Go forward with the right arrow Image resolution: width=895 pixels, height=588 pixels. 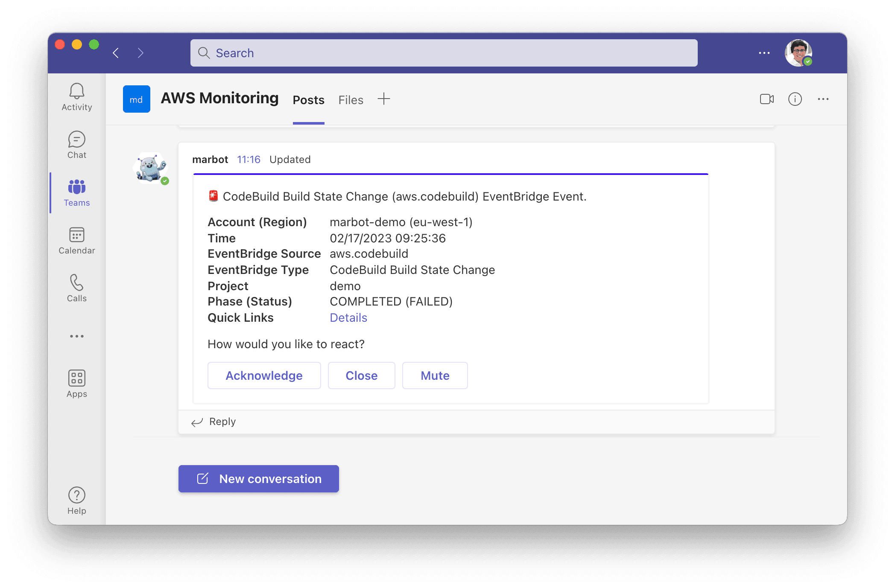140,53
